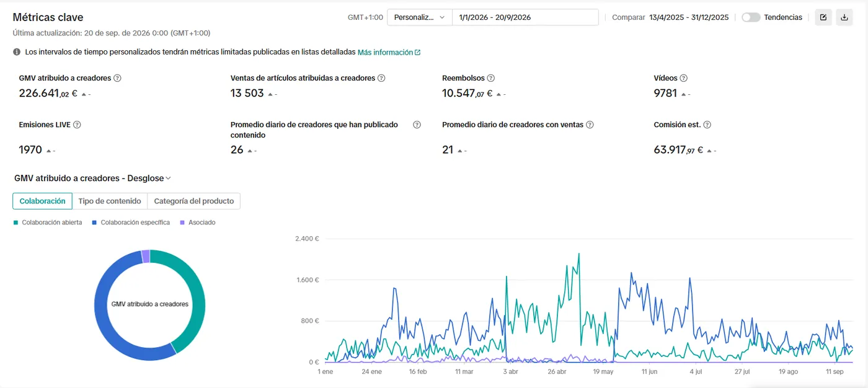Click help icon for creadores con ventas
This screenshot has height=388, width=868.
coord(590,125)
